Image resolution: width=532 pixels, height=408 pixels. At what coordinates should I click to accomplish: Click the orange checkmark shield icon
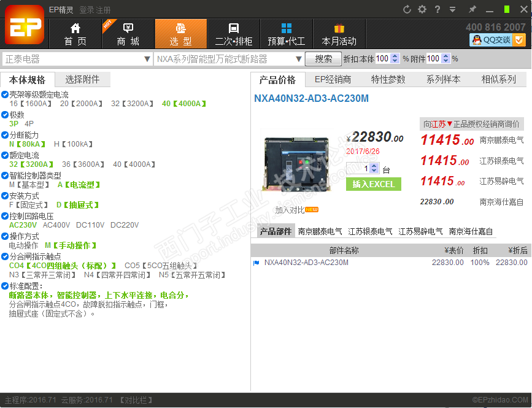pyautogui.click(x=519, y=40)
